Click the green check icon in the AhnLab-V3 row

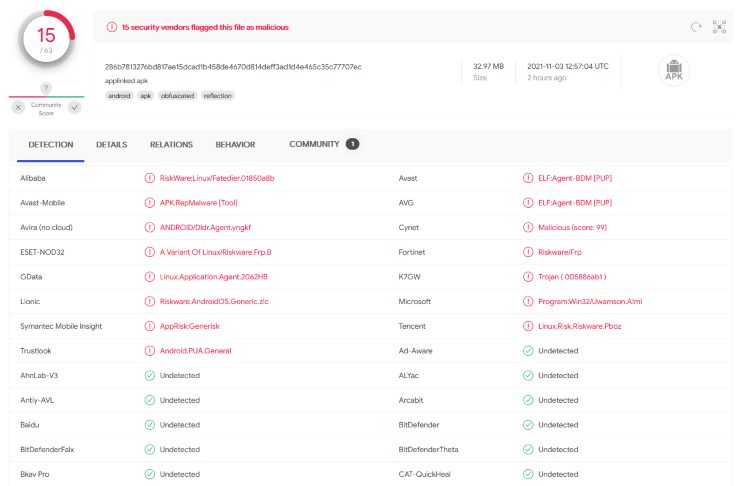(150, 376)
